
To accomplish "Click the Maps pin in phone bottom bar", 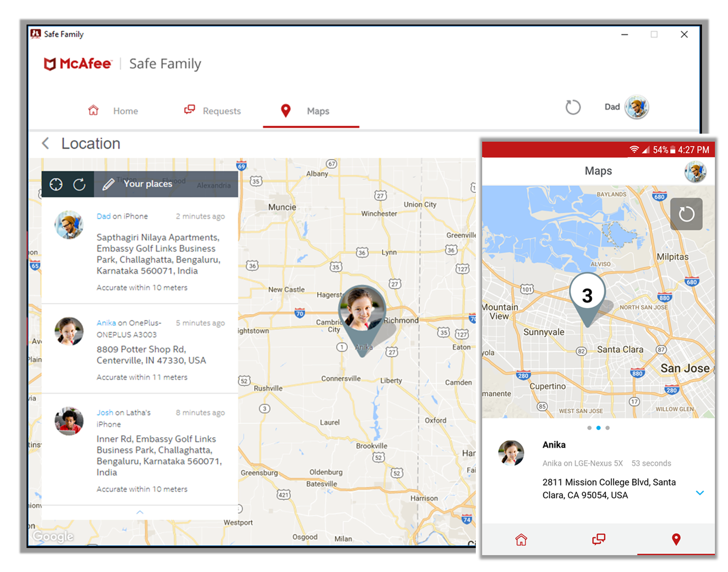I will tap(676, 539).
